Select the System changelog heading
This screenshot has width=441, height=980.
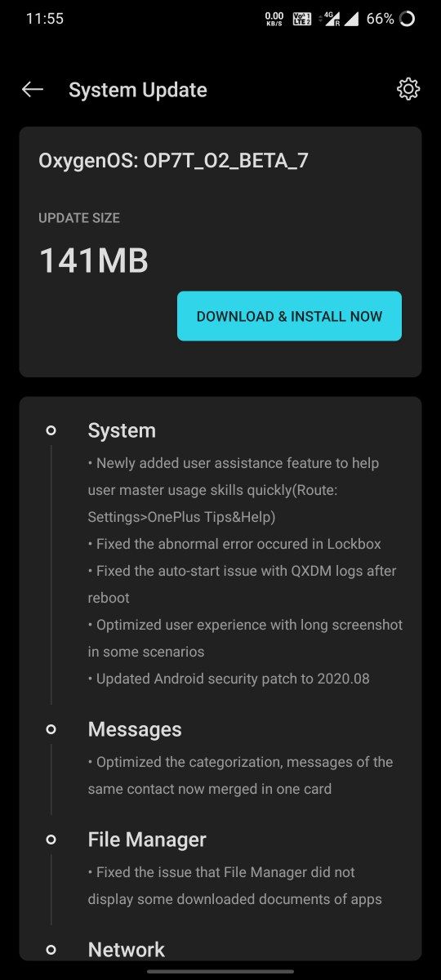pos(122,430)
